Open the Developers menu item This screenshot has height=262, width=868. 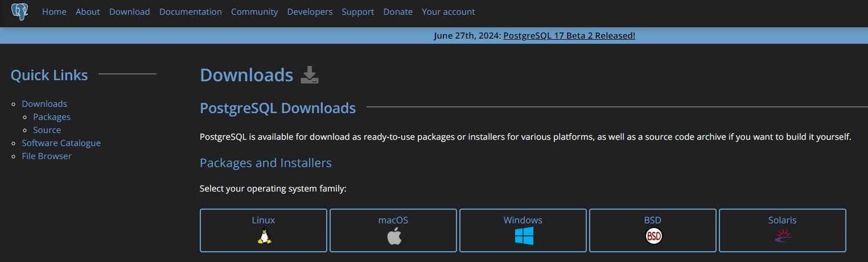pos(310,11)
